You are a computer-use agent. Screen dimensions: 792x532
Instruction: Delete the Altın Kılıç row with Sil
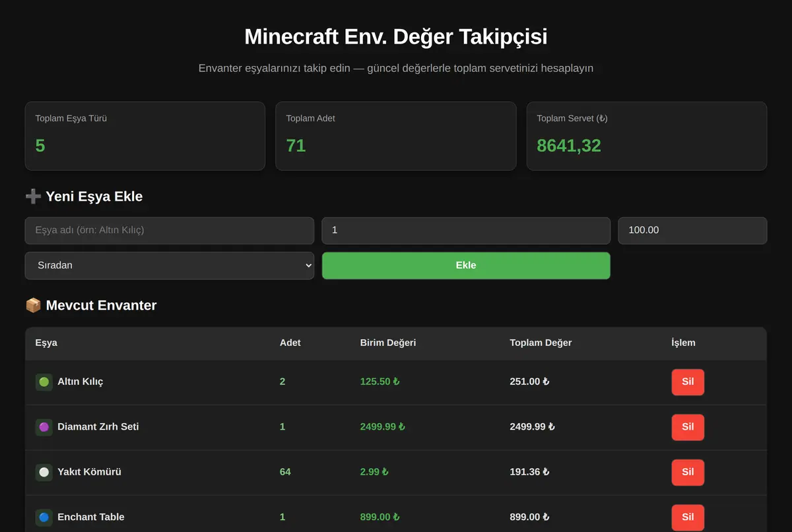pyautogui.click(x=688, y=382)
